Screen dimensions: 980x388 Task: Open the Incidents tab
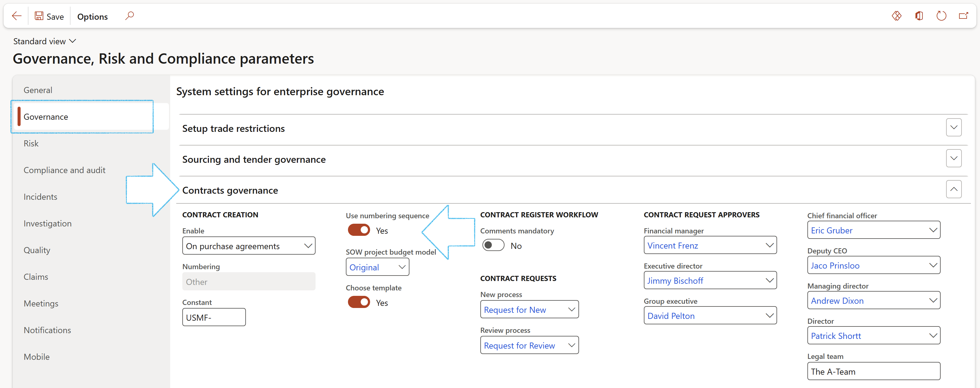[40, 197]
